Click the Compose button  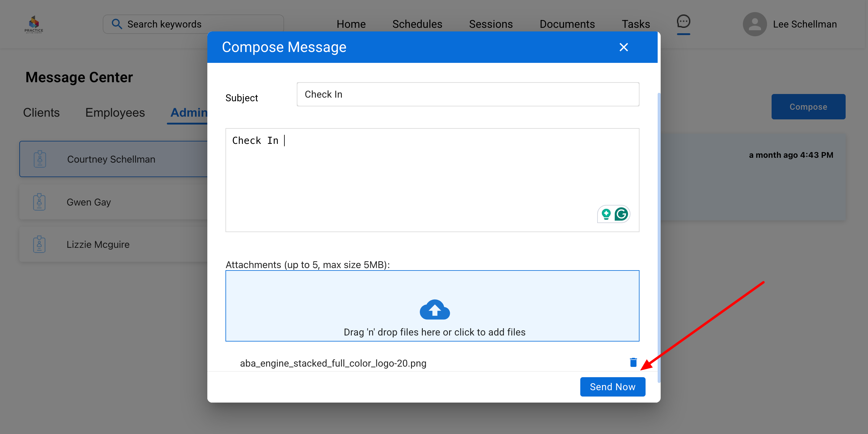pos(808,107)
